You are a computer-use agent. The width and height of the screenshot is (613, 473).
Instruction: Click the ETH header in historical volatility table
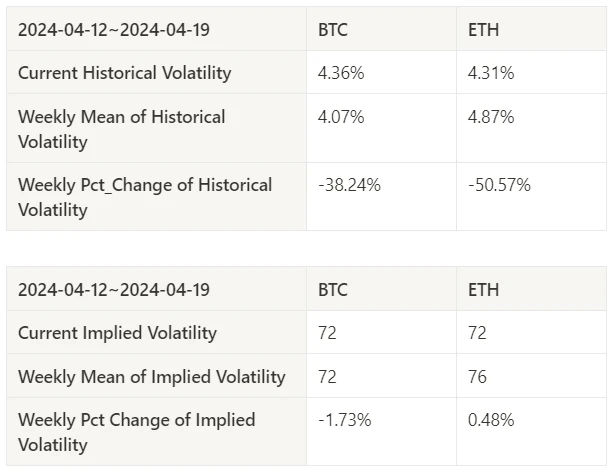(483, 30)
